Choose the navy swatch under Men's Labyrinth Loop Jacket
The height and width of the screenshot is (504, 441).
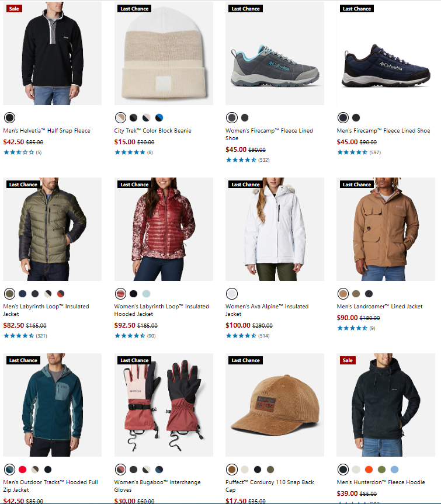pos(22,294)
